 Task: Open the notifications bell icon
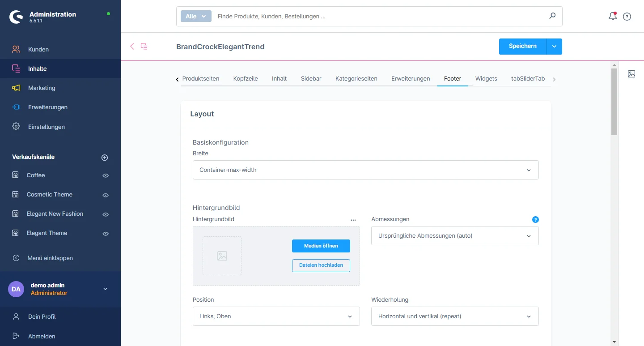pyautogui.click(x=613, y=17)
